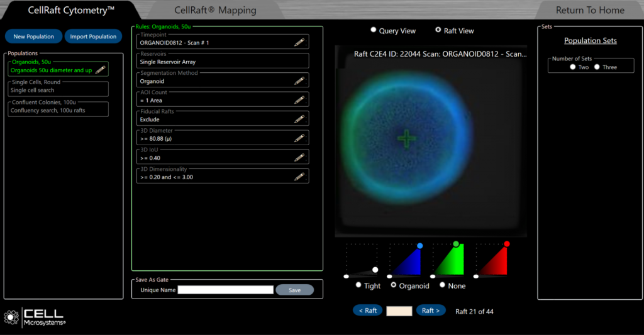Screen dimensions: 644x335
Task: Click the green channel lower slider handle
Action: tap(433, 277)
